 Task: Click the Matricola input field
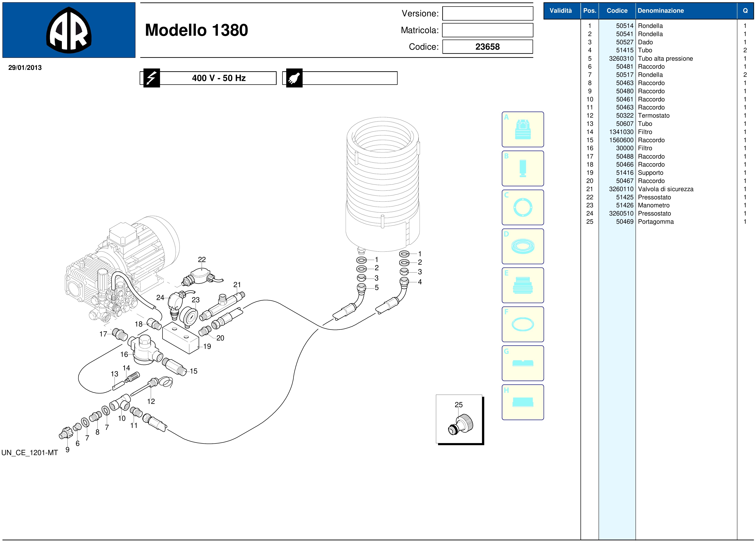(x=487, y=30)
